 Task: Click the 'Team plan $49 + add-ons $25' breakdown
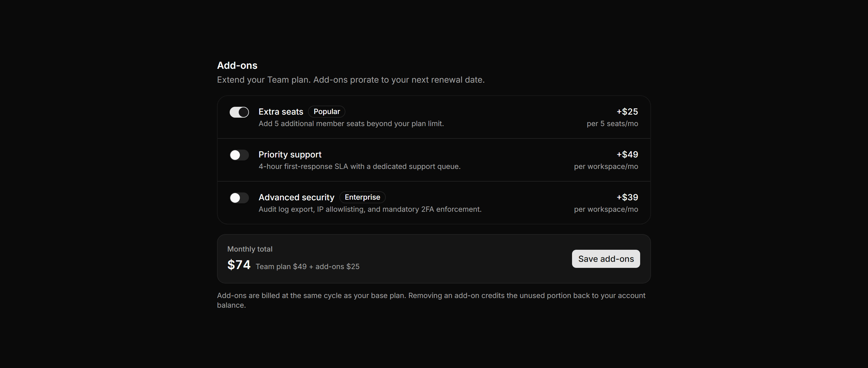point(307,266)
